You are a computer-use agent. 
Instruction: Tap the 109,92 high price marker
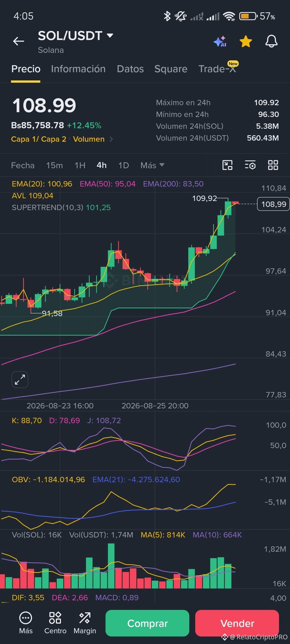(x=204, y=198)
